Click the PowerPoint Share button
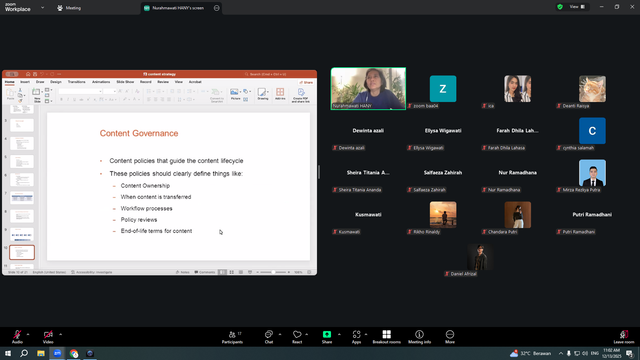 306,82
